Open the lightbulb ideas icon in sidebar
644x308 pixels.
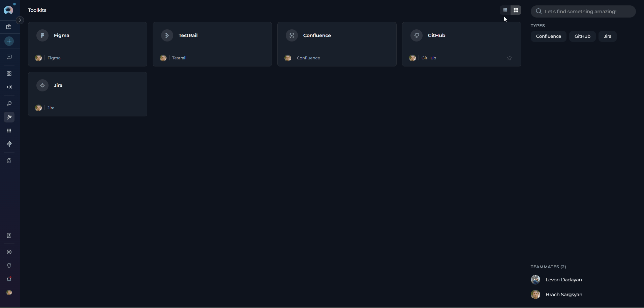(9, 265)
